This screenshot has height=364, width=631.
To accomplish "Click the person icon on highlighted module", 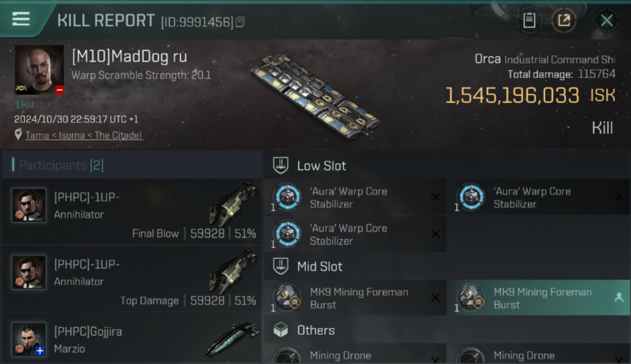I will 619,298.
